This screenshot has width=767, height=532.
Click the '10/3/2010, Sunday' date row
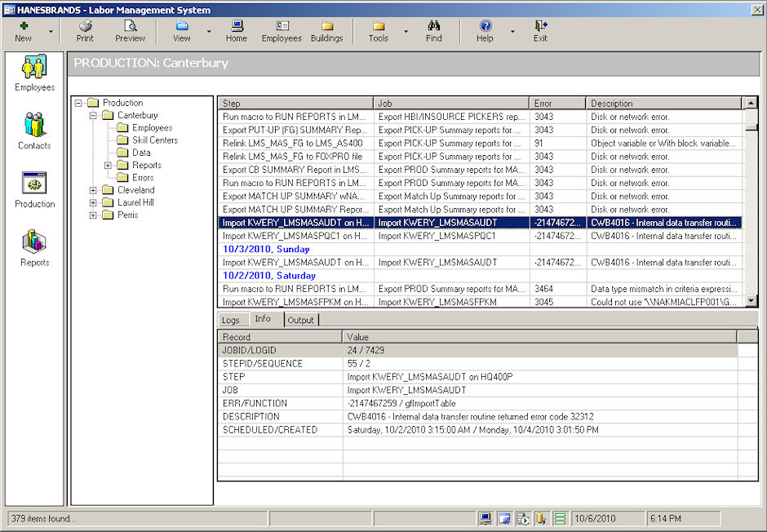pos(480,249)
